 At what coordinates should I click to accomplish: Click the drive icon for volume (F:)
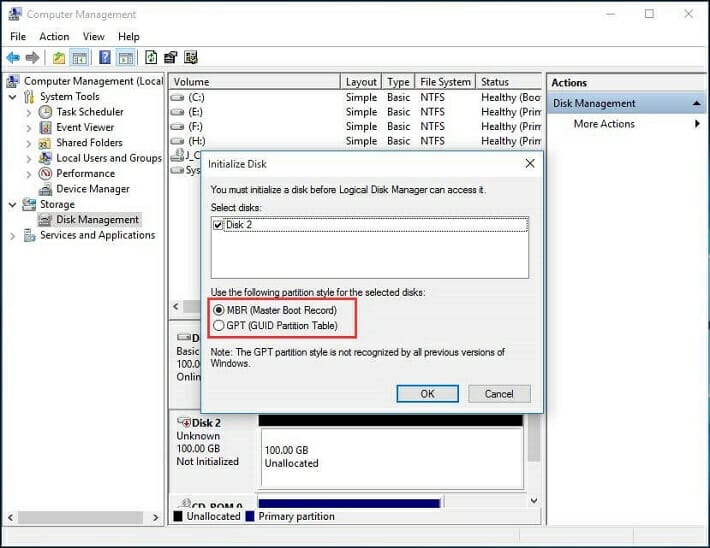pos(177,126)
